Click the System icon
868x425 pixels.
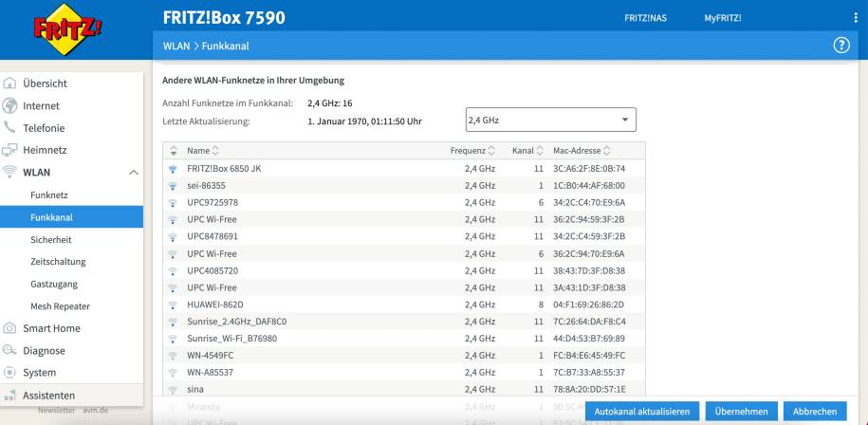tap(9, 373)
